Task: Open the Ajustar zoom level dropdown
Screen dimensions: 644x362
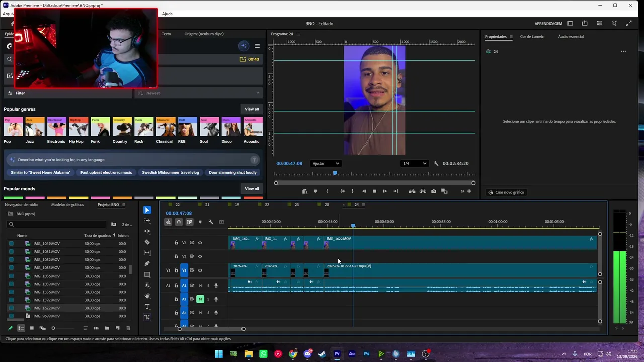Action: (x=326, y=163)
